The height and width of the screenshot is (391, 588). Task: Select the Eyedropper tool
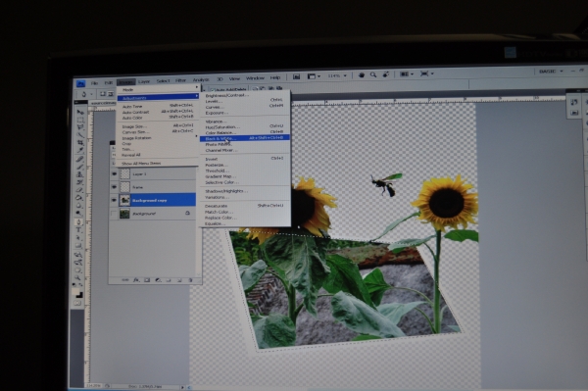pos(80,150)
